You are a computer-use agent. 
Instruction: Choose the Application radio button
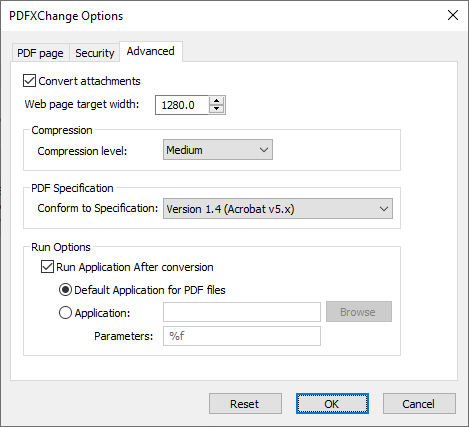pos(65,313)
